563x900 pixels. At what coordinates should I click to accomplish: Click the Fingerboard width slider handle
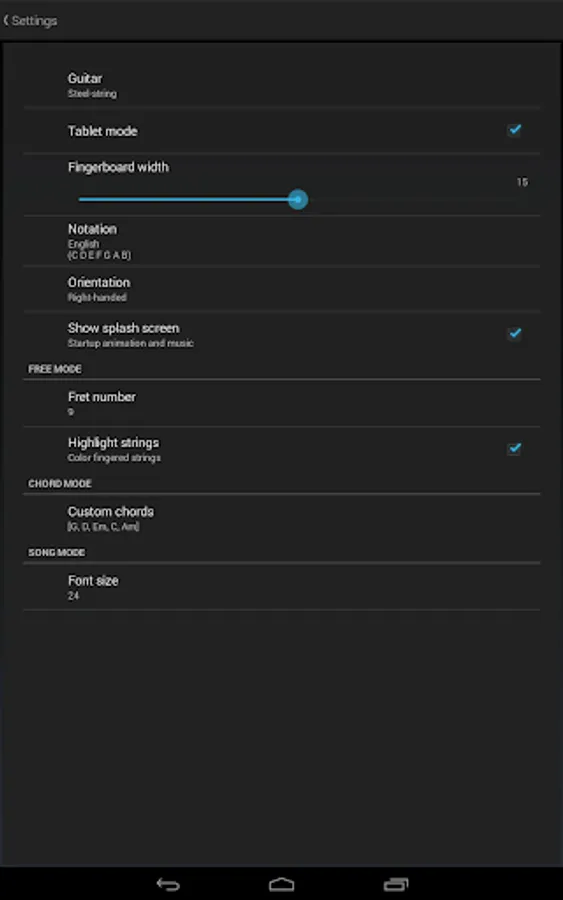point(298,199)
